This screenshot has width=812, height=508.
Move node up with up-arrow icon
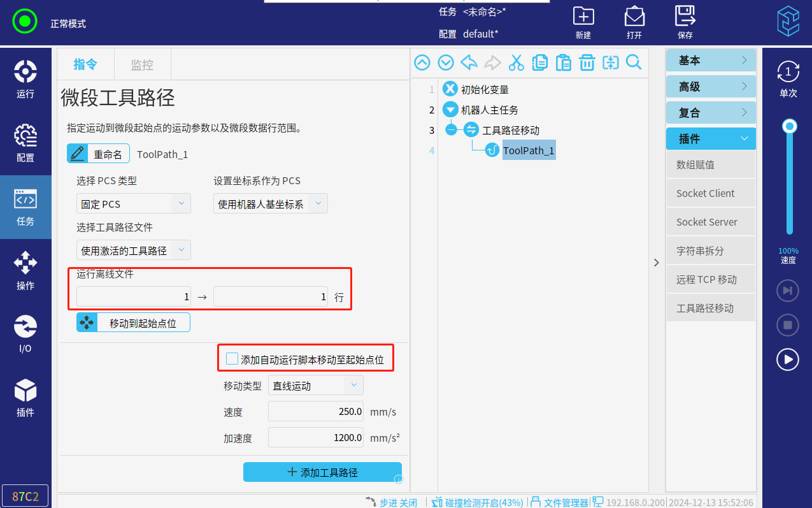pos(422,62)
